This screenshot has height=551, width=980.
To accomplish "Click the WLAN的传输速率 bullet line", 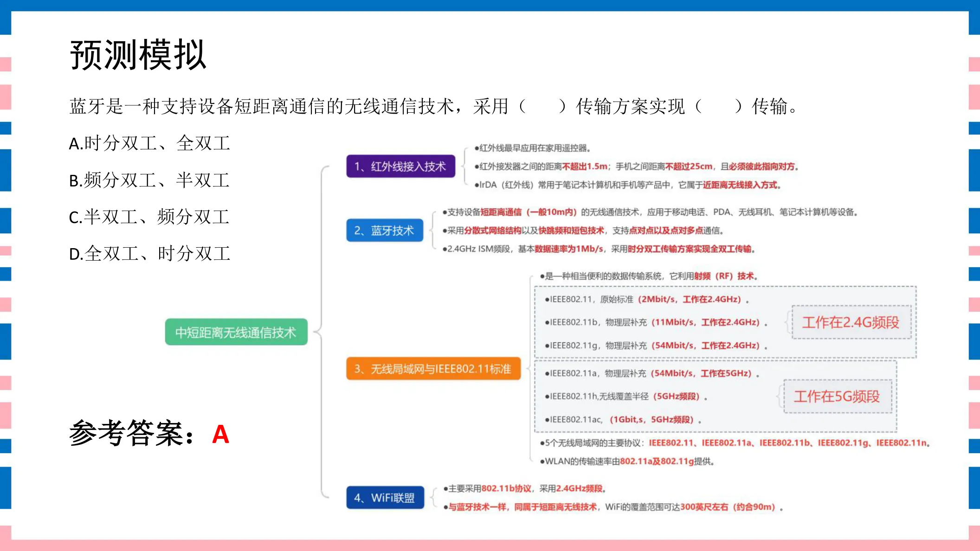I will 627,461.
